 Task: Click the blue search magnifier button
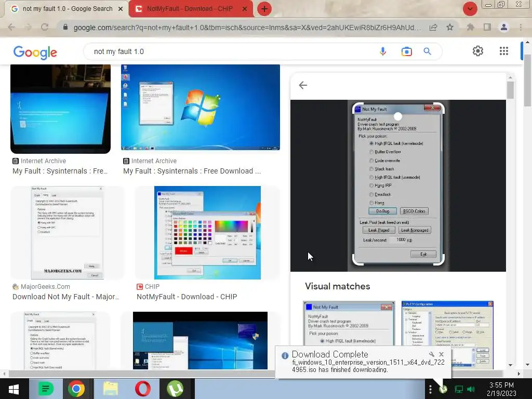coord(427,51)
